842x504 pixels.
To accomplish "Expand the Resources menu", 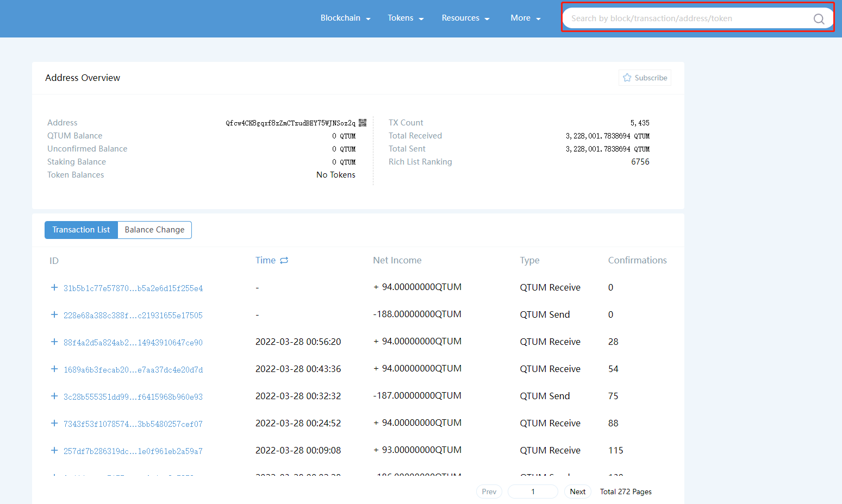I will click(x=465, y=18).
